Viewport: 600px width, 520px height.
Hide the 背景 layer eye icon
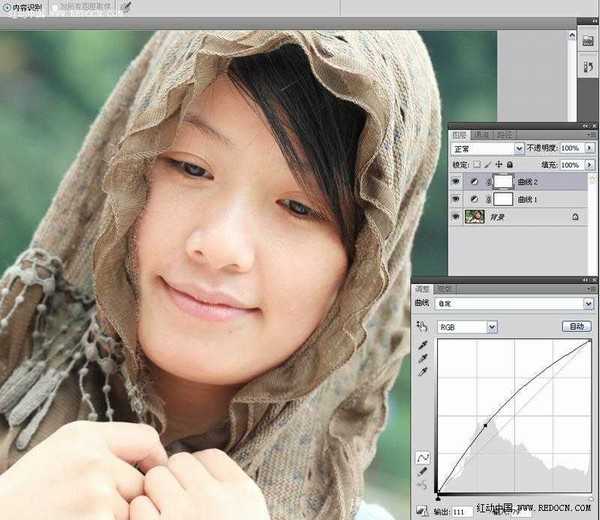click(x=456, y=216)
